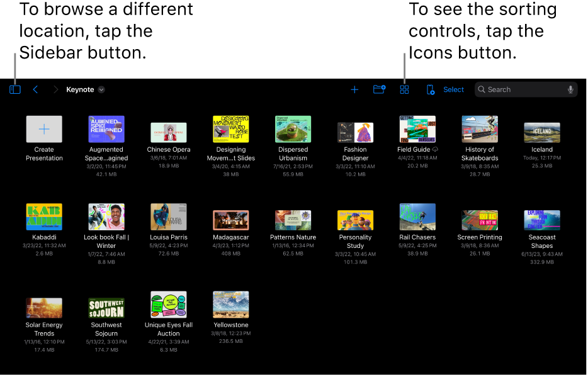Open the Yellowstone presentation
This screenshot has width=588, height=375.
tap(231, 305)
